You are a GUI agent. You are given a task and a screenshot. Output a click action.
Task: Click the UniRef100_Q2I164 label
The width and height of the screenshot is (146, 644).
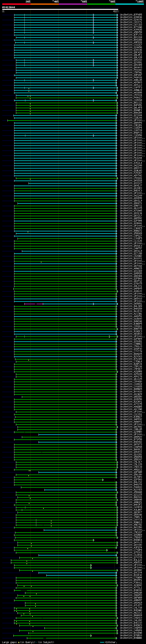131,115
